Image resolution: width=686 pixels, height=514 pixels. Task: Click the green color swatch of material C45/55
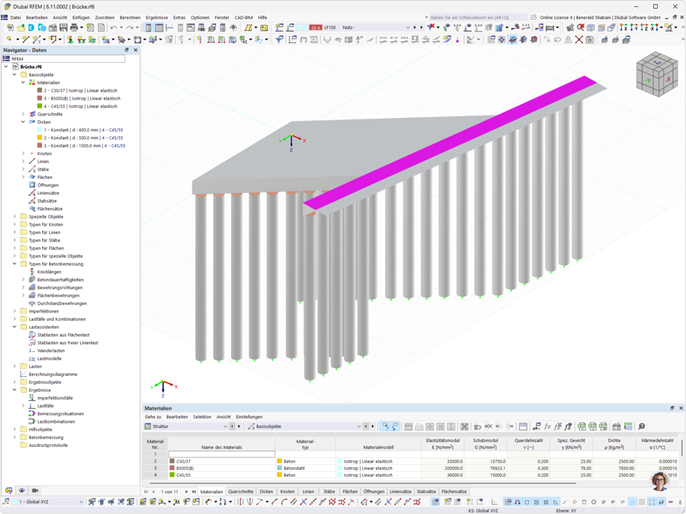[40, 106]
